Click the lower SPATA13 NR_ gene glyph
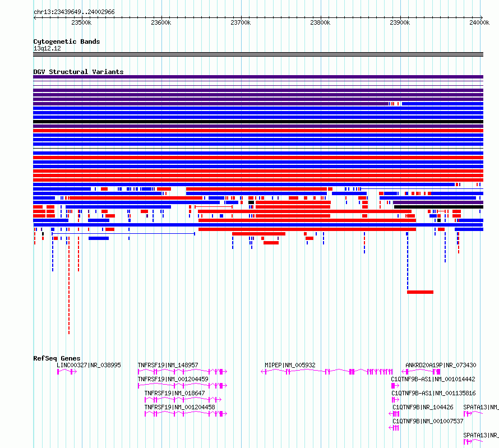Image resolution: width=499 pixels, height=448 pixels. pyautogui.click(x=473, y=442)
